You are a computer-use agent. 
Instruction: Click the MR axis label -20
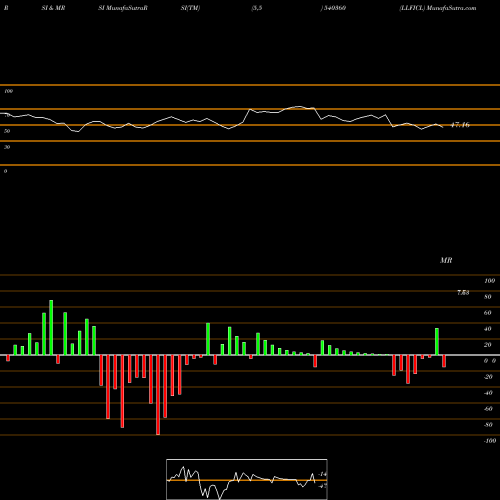488,377
